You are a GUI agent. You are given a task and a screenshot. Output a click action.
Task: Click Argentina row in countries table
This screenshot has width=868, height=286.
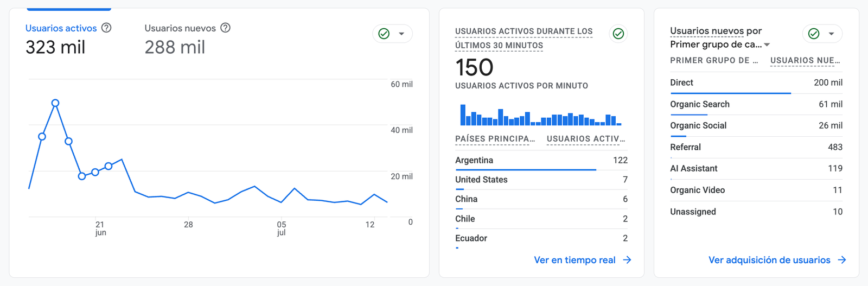coord(541,161)
